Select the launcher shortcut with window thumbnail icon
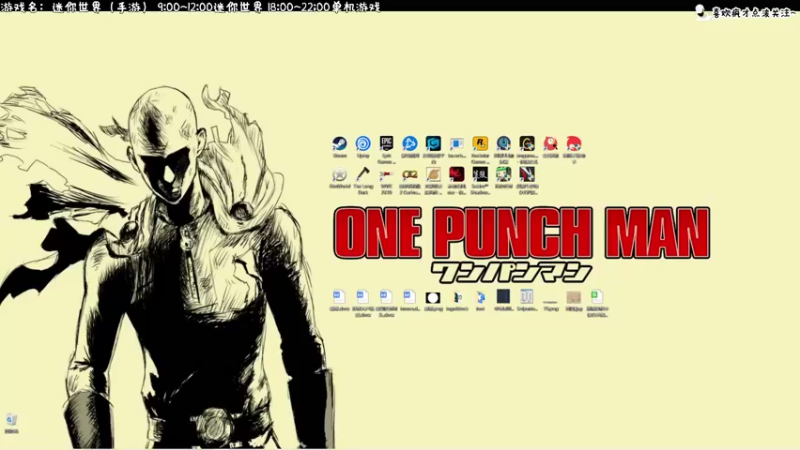Image resolution: width=800 pixels, height=450 pixels. tap(457, 144)
